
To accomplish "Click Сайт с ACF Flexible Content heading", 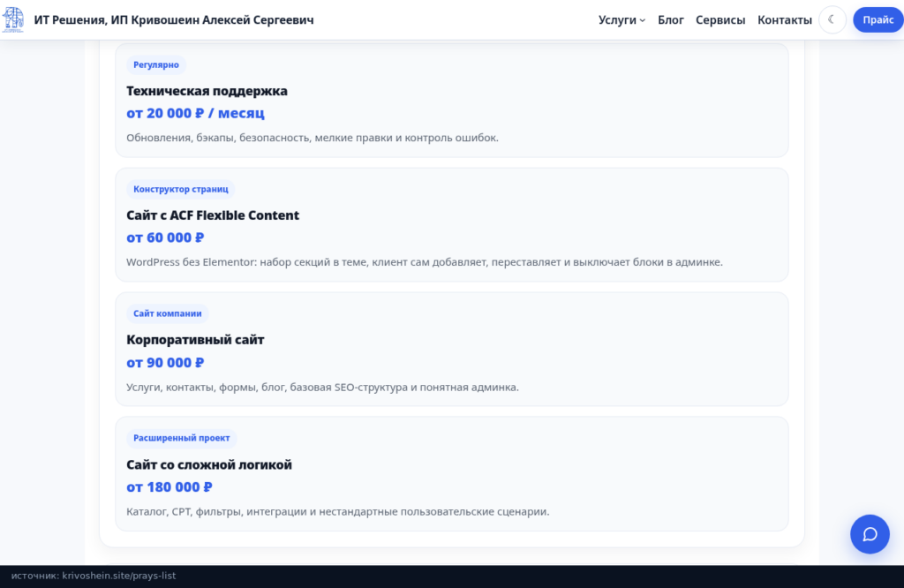I will (x=213, y=215).
